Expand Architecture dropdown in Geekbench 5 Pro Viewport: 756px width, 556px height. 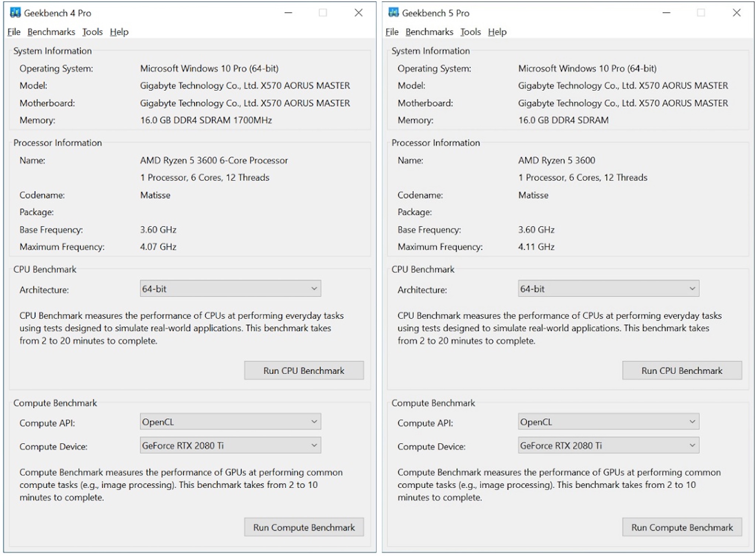[x=609, y=289]
